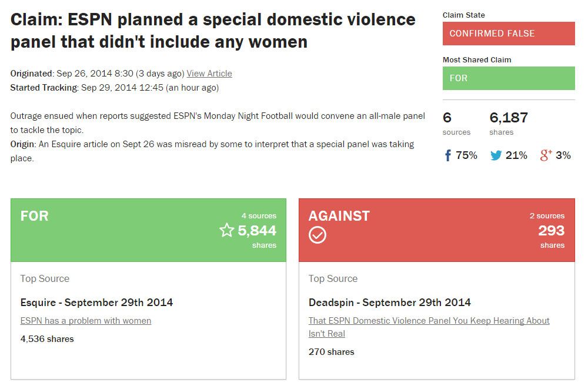The width and height of the screenshot is (588, 392).
Task: Open the ESPN has a problem with women link
Action: pyautogui.click(x=85, y=320)
